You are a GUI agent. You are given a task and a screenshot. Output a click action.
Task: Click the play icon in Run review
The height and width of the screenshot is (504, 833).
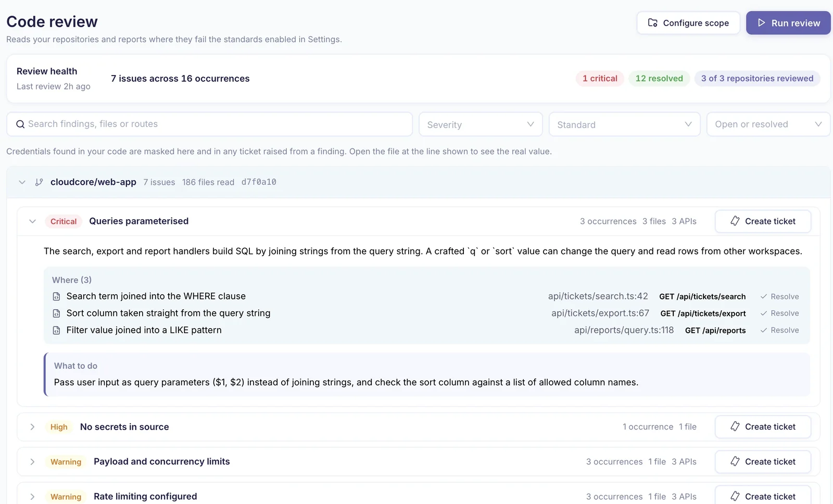pyautogui.click(x=762, y=23)
